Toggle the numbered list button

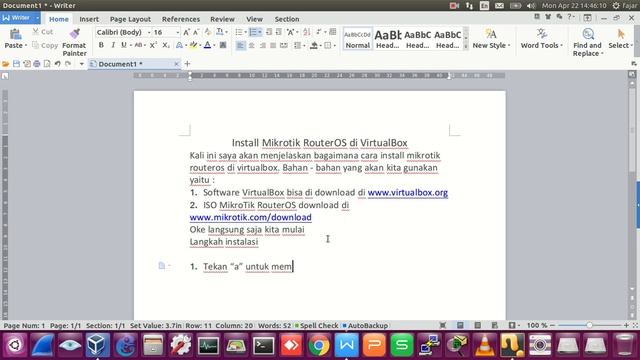pyautogui.click(x=253, y=32)
